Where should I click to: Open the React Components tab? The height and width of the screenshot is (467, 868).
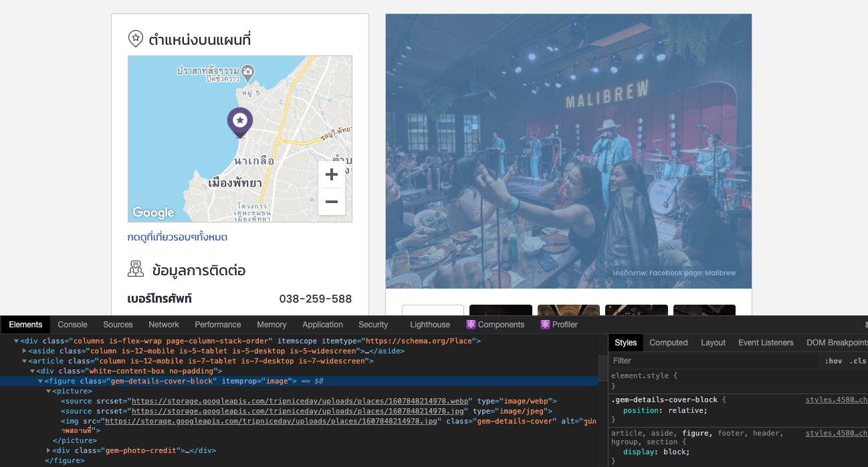coord(496,325)
